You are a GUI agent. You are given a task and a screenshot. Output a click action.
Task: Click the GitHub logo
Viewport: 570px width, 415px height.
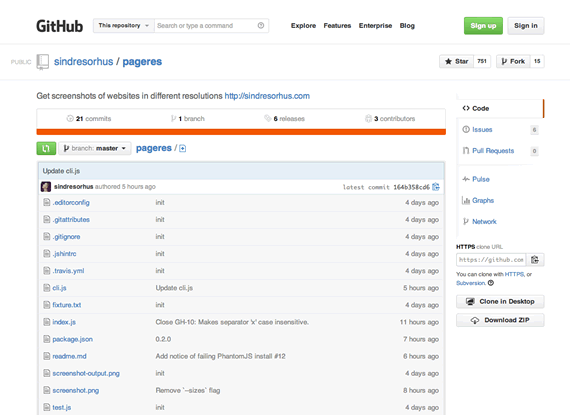pyautogui.click(x=60, y=26)
